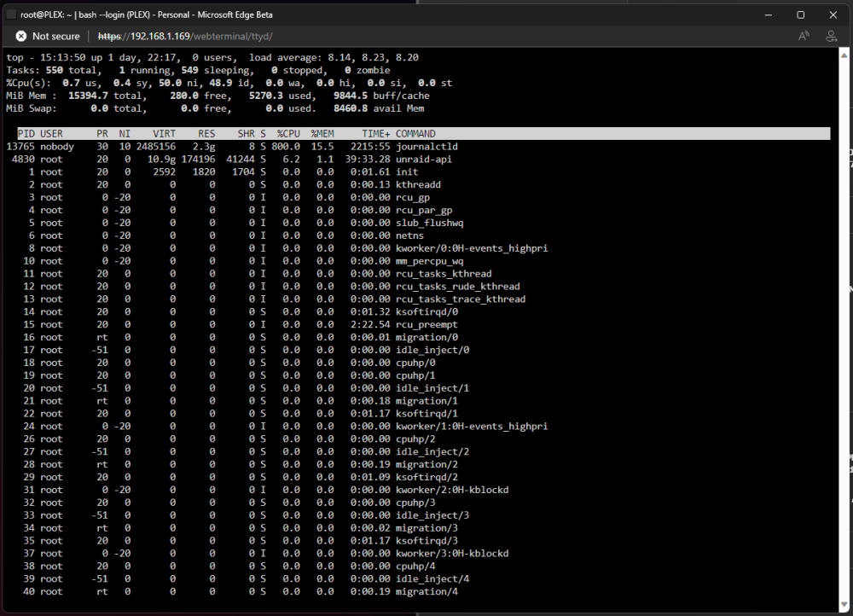This screenshot has width=853, height=616.
Task: Click the ksoftirqd/0 process name
Action: point(427,311)
